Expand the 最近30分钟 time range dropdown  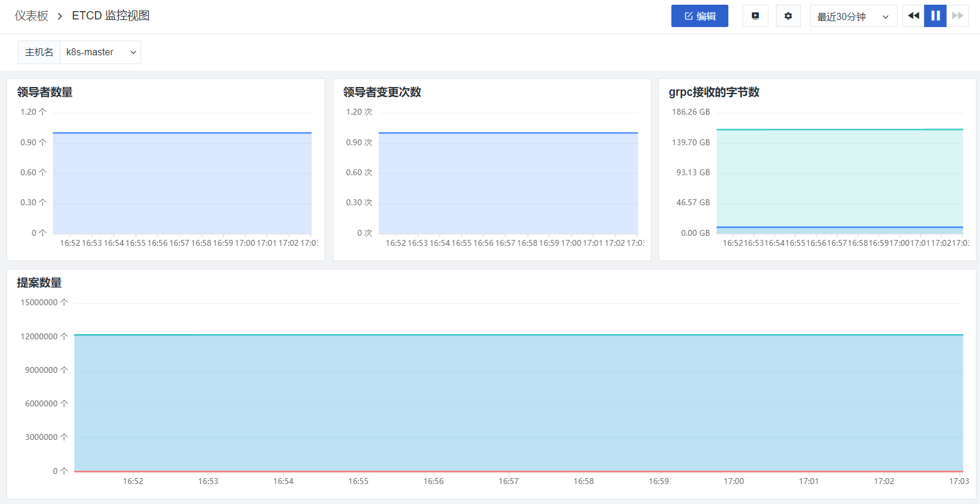point(853,16)
